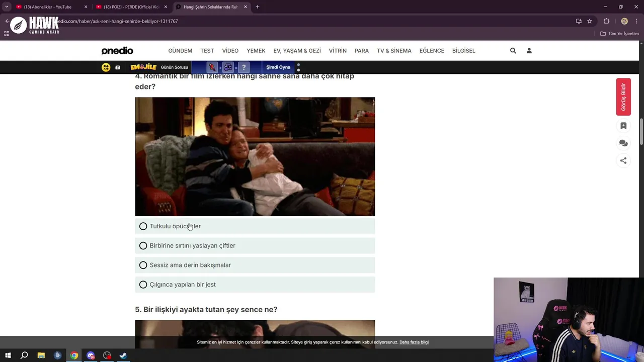Open the BİLGİSEL menu item
Viewport: 644px width, 362px height.
tap(464, 51)
